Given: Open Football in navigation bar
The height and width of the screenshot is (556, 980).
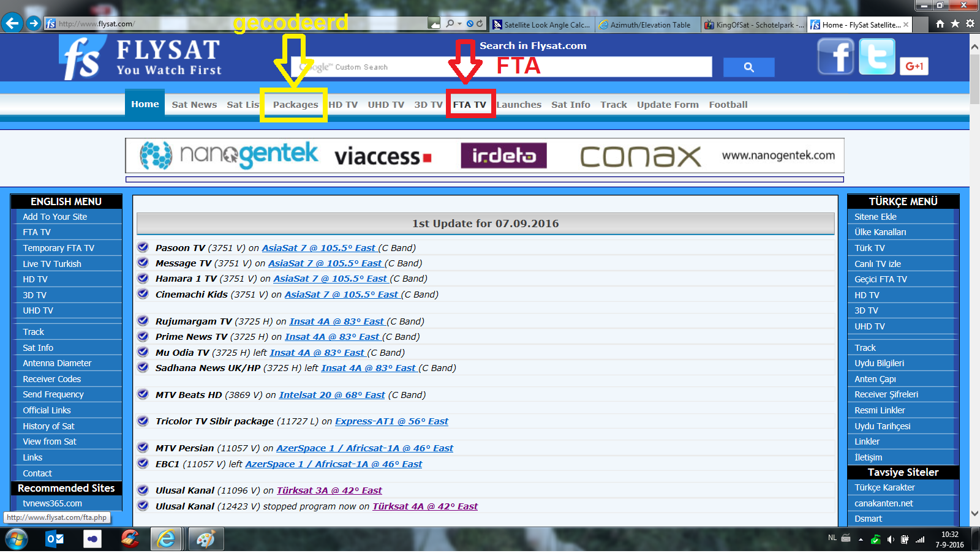Looking at the screenshot, I should click(x=728, y=105).
